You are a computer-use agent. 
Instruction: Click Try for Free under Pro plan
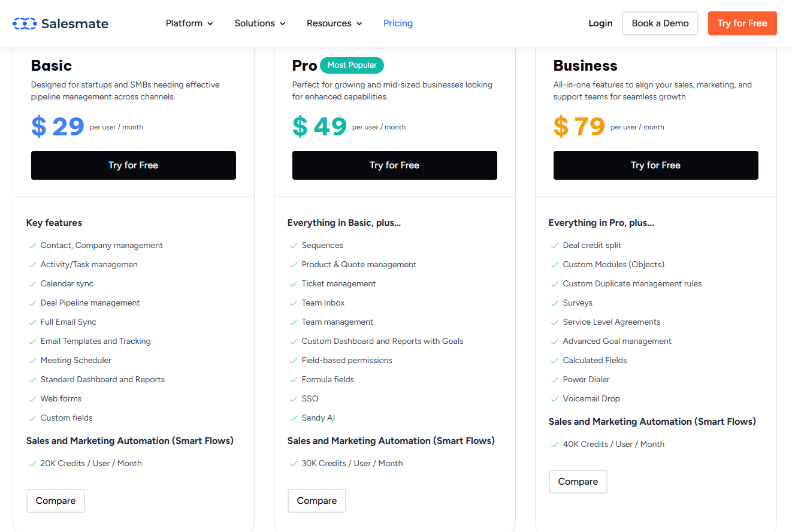pyautogui.click(x=394, y=165)
